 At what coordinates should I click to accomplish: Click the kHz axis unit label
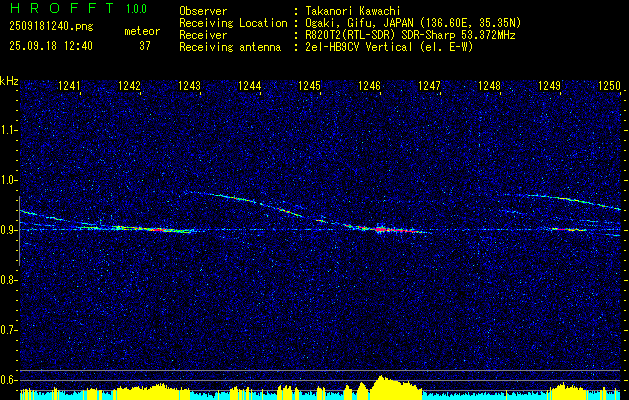tap(9, 81)
